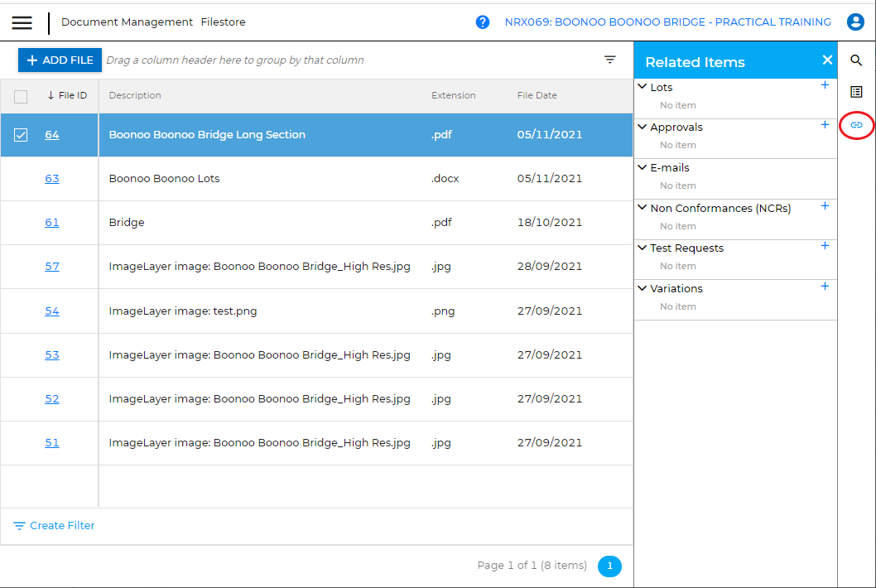Image resolution: width=876 pixels, height=588 pixels.
Task: Open the details list icon in right sidebar
Action: (x=856, y=92)
